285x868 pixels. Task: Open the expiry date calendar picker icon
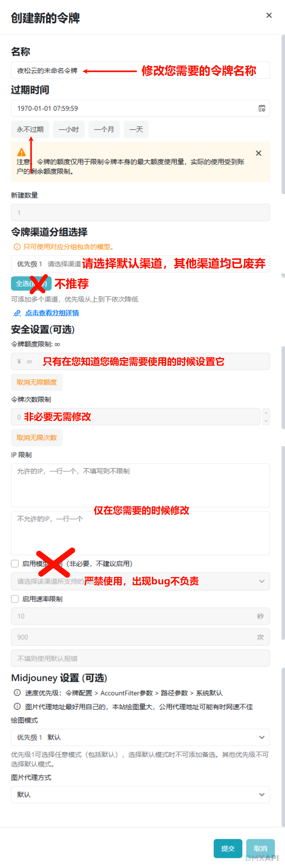click(262, 109)
